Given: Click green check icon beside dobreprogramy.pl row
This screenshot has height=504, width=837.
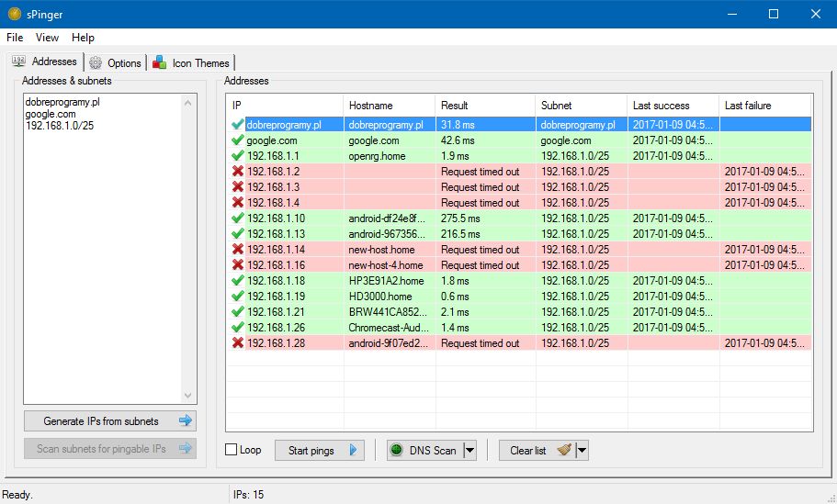Looking at the screenshot, I should tap(238, 124).
